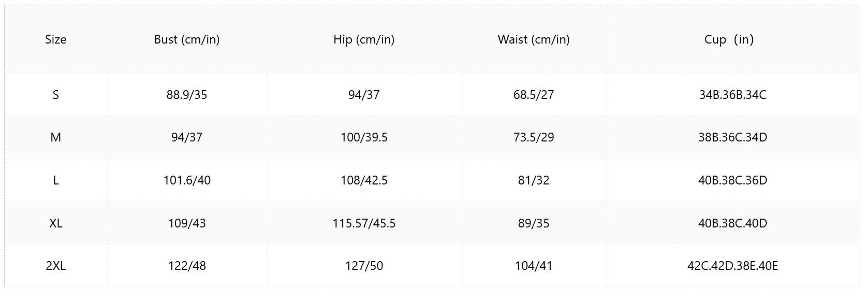Click the 38B.36C.34D cup cell
Image resolution: width=868 pixels, height=300 pixels.
[x=733, y=137]
